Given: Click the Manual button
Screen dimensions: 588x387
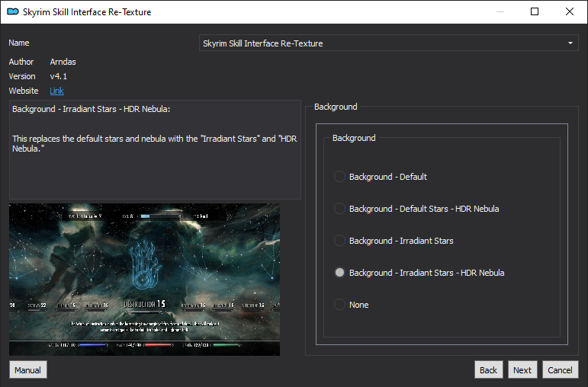Looking at the screenshot, I should [x=27, y=370].
